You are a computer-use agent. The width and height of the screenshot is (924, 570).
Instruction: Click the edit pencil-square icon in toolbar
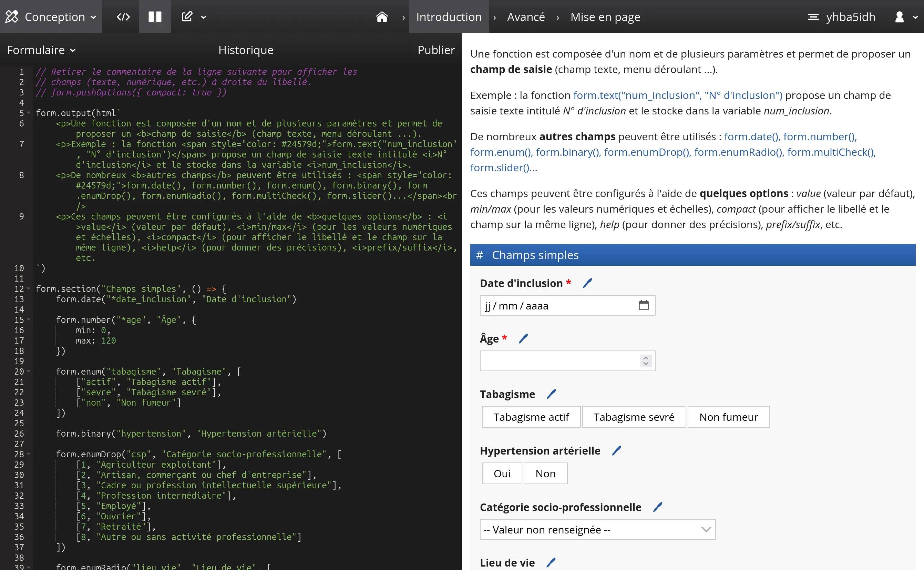point(187,17)
